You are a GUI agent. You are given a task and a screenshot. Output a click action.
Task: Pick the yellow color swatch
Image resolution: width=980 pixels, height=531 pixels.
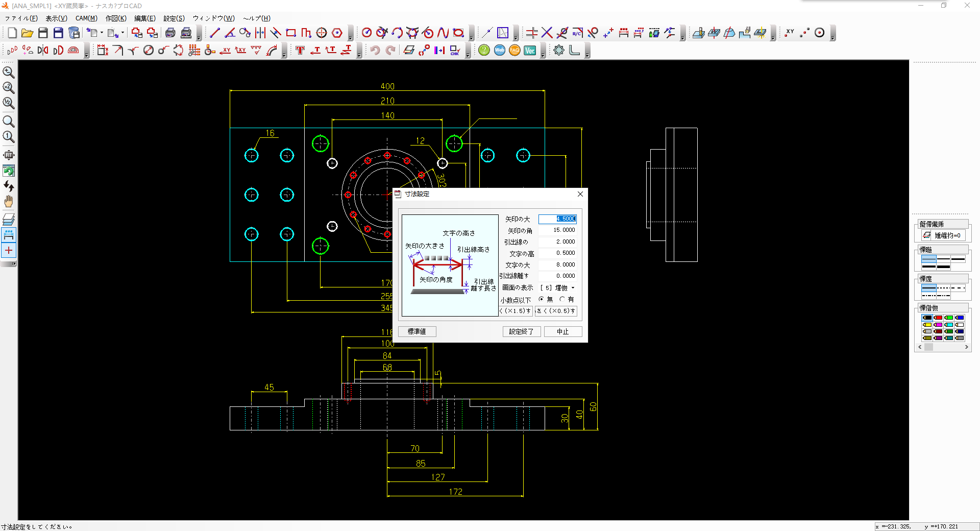pos(927,324)
